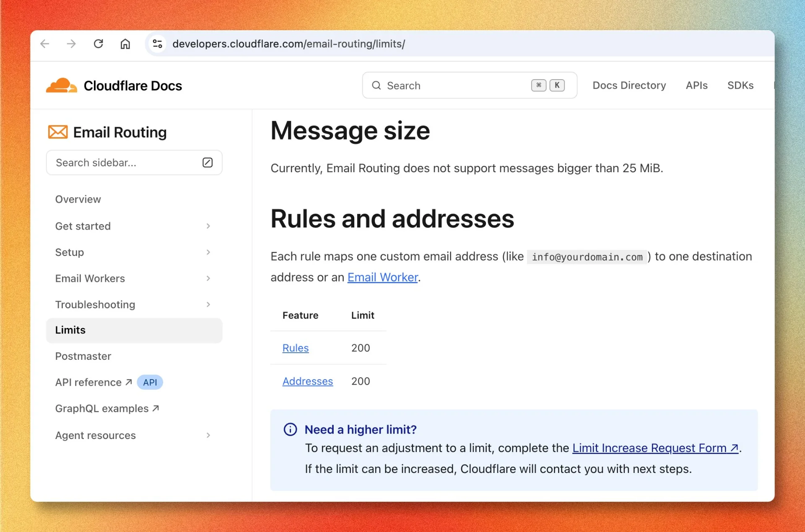Click the edit icon in sidebar search
Screen dimensions: 805x532
(x=208, y=163)
